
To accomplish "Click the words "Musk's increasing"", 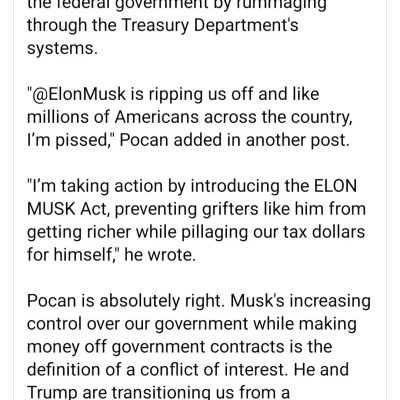I will (x=300, y=301).
